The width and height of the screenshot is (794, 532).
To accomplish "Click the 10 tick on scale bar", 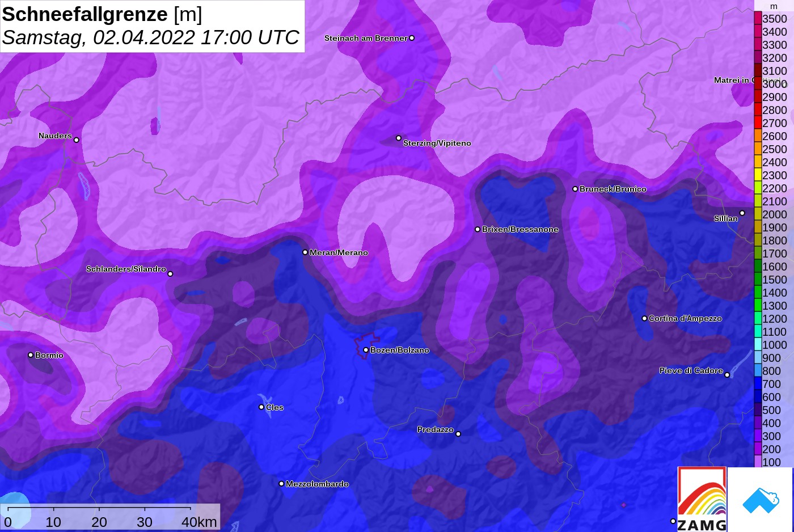I will click(x=53, y=522).
